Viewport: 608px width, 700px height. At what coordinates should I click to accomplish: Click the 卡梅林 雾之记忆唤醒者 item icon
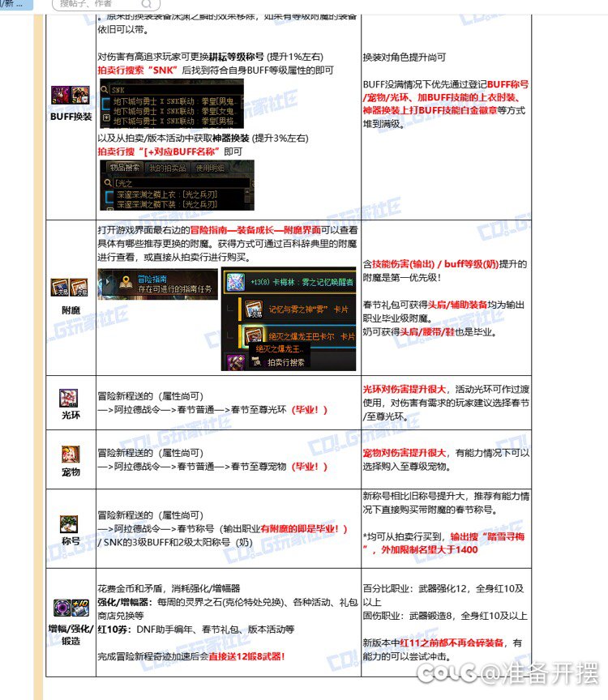[236, 282]
